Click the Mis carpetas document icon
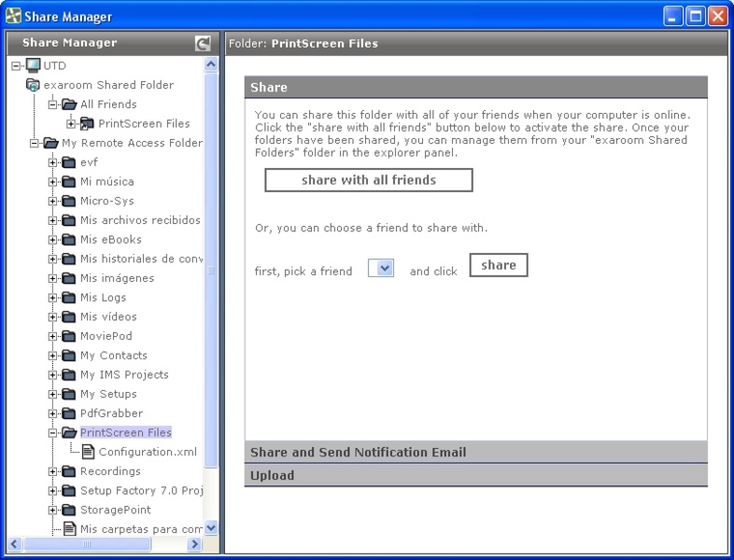 69,529
